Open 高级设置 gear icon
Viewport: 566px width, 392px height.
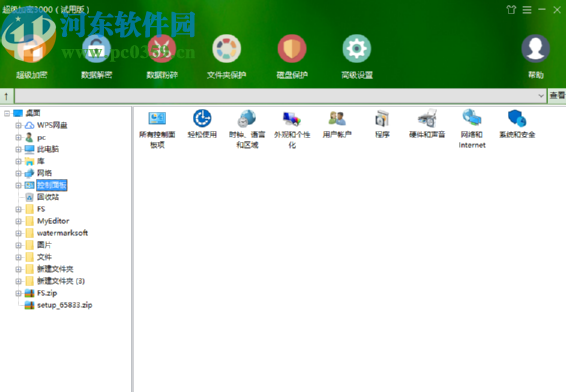(x=357, y=49)
